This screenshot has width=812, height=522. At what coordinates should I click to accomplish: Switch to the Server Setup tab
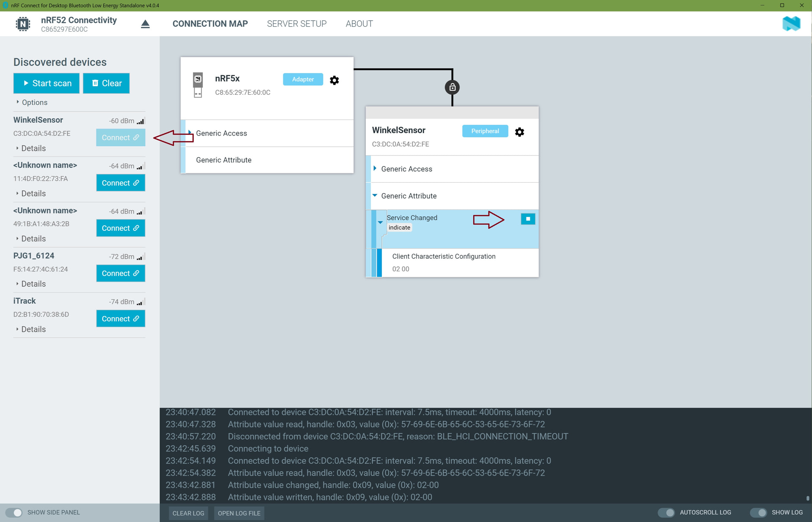pos(296,24)
